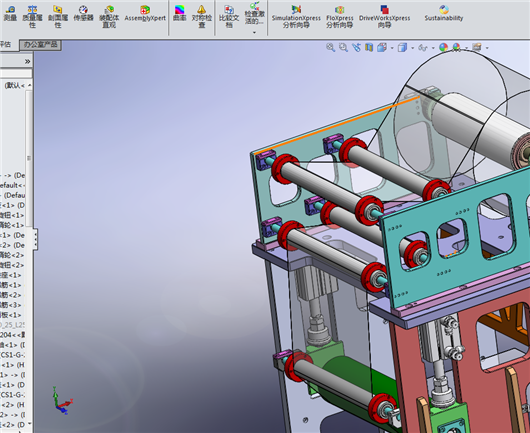Click the View Orientation cube icon

click(x=382, y=47)
